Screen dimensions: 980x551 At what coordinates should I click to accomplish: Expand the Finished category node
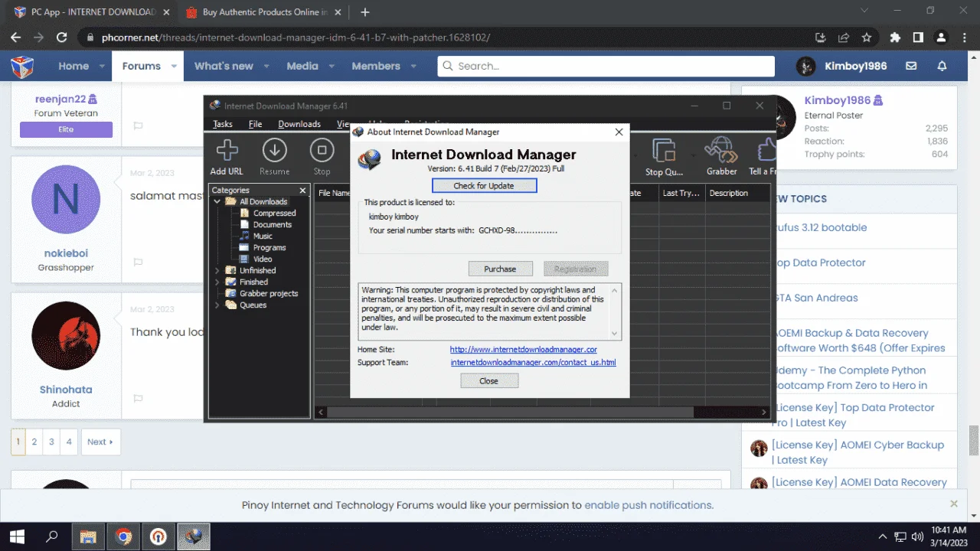[217, 282]
